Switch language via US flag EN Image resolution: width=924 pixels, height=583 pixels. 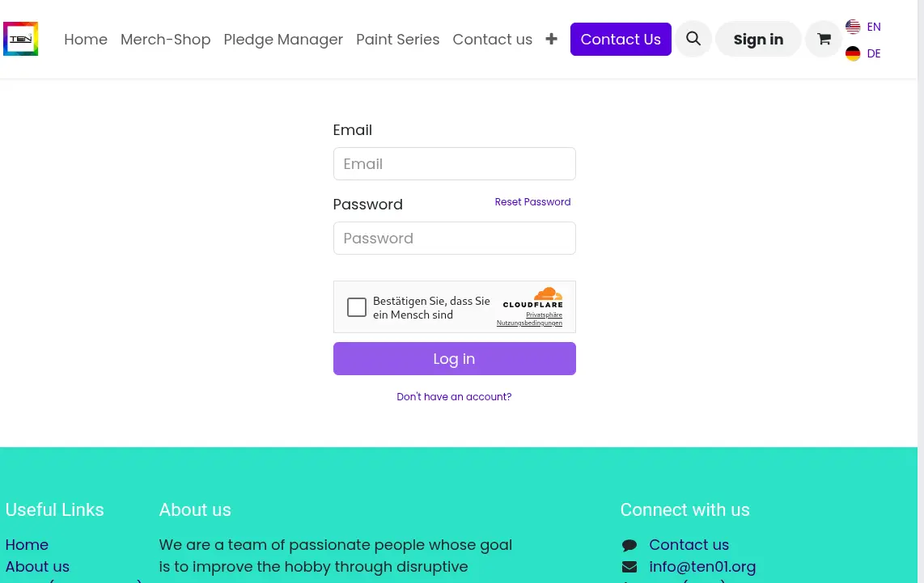[x=863, y=27]
